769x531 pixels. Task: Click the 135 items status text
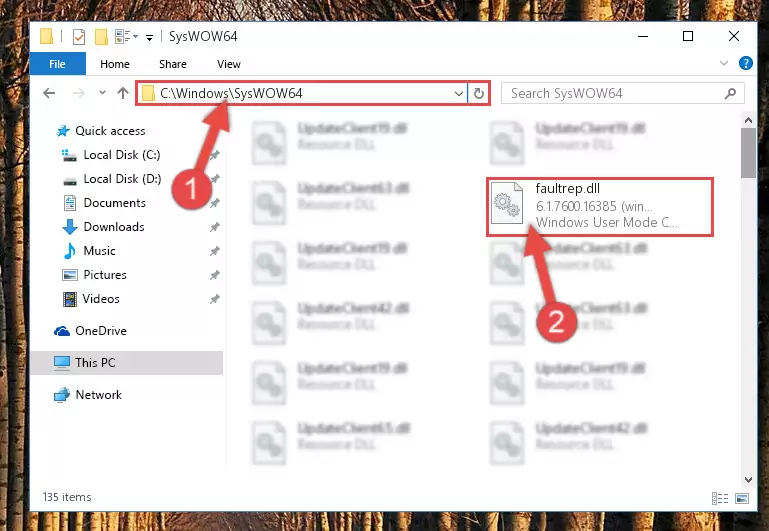(x=67, y=497)
